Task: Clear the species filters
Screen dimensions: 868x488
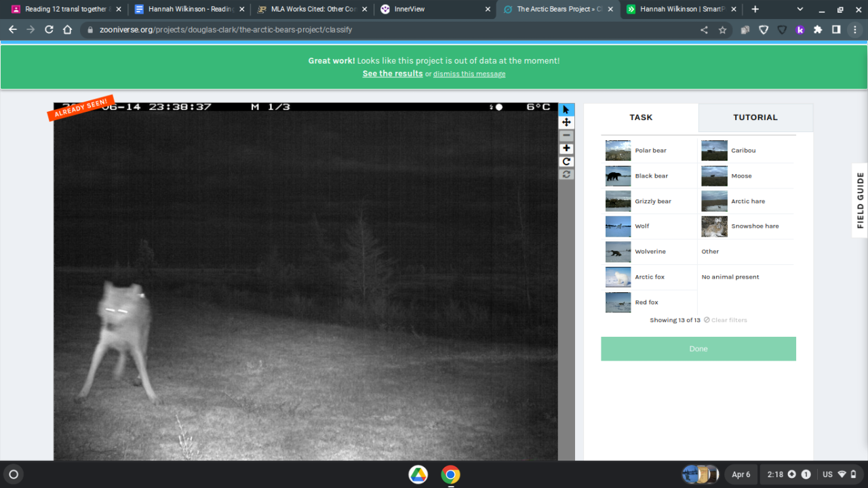Action: pos(725,320)
